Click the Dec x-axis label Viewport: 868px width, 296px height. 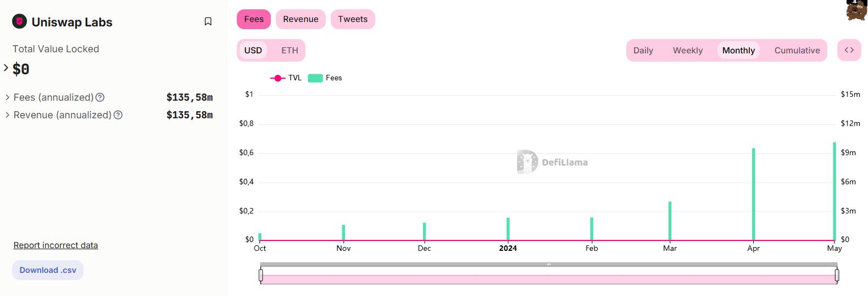(425, 248)
